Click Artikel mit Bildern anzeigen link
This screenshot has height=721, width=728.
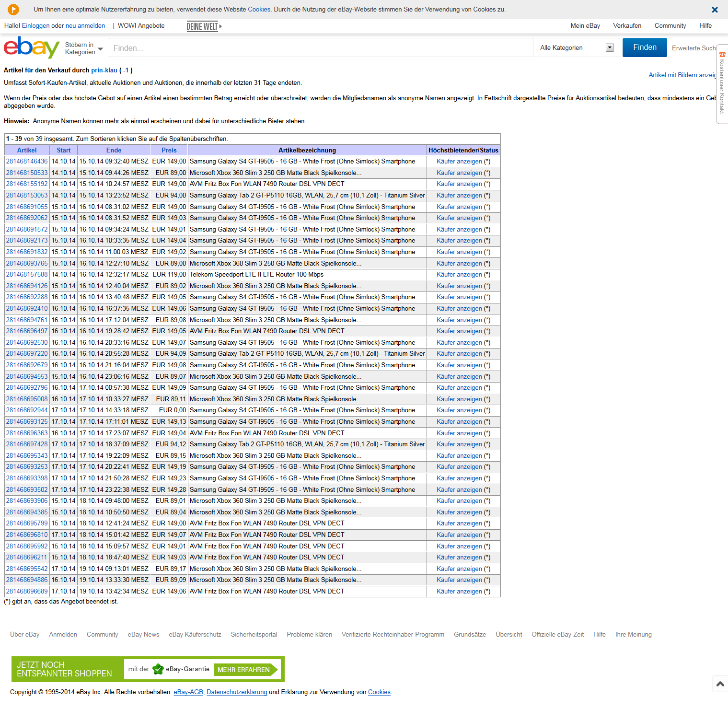coord(682,75)
